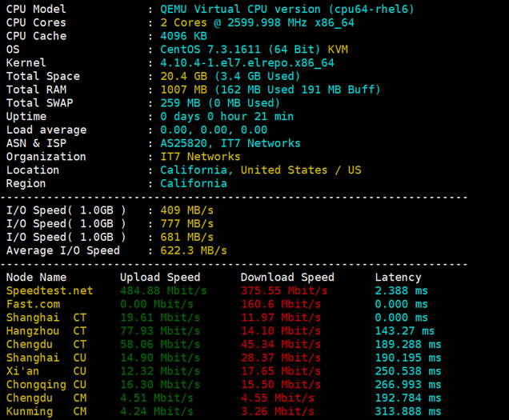Click the third I/O speed '681 MB/s'
The height and width of the screenshot is (420, 509).
(187, 237)
